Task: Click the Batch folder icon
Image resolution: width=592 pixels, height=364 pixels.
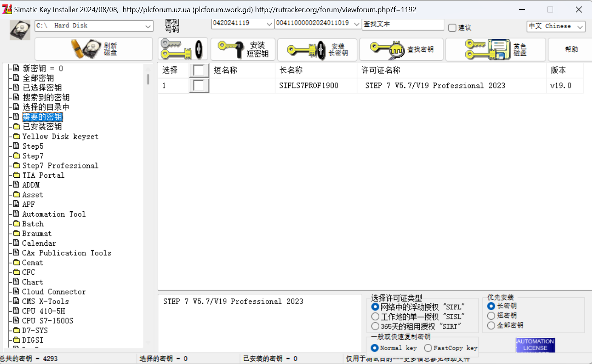Action: pyautogui.click(x=17, y=223)
